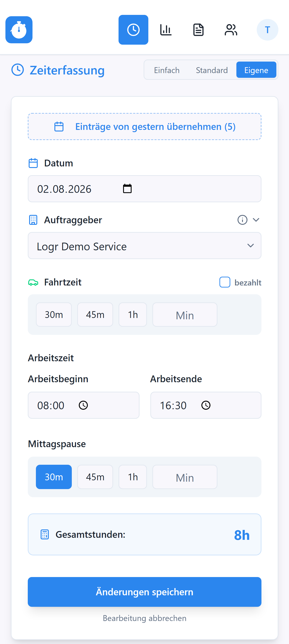This screenshot has width=289, height=644.
Task: Click the 8h total hours value
Action: tap(242, 535)
